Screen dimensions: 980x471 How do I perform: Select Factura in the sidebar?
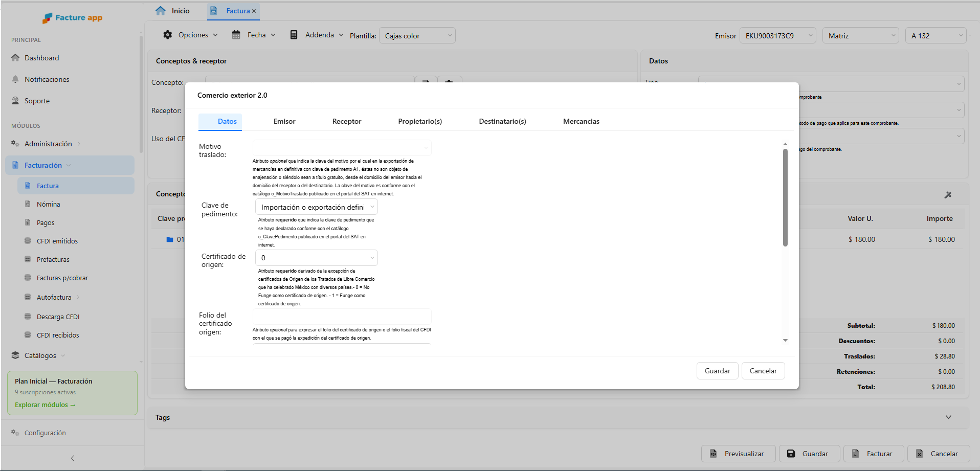click(76, 186)
